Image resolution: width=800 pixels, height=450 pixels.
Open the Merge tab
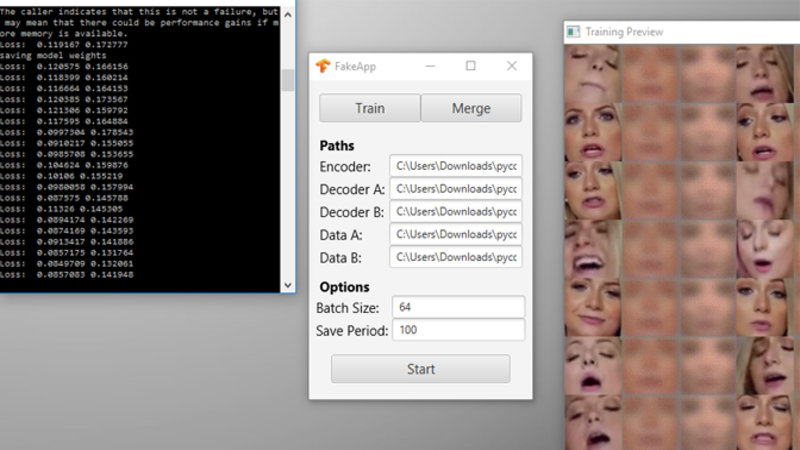(x=471, y=108)
